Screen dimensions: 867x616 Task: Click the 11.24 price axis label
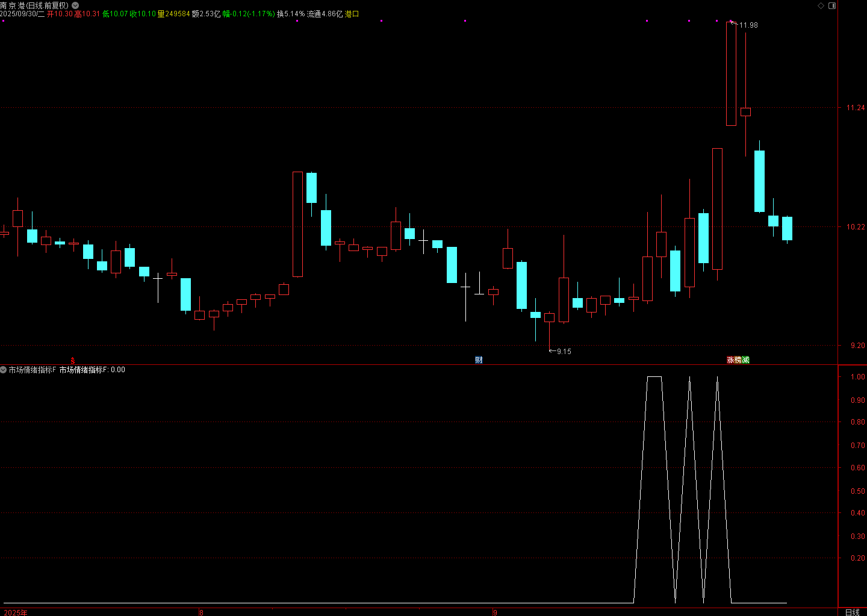pyautogui.click(x=855, y=108)
